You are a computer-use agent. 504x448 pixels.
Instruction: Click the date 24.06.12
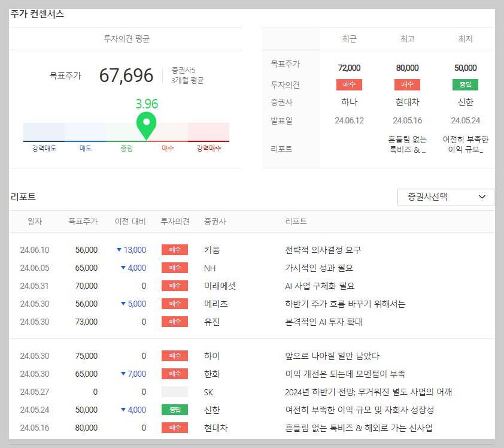point(349,120)
